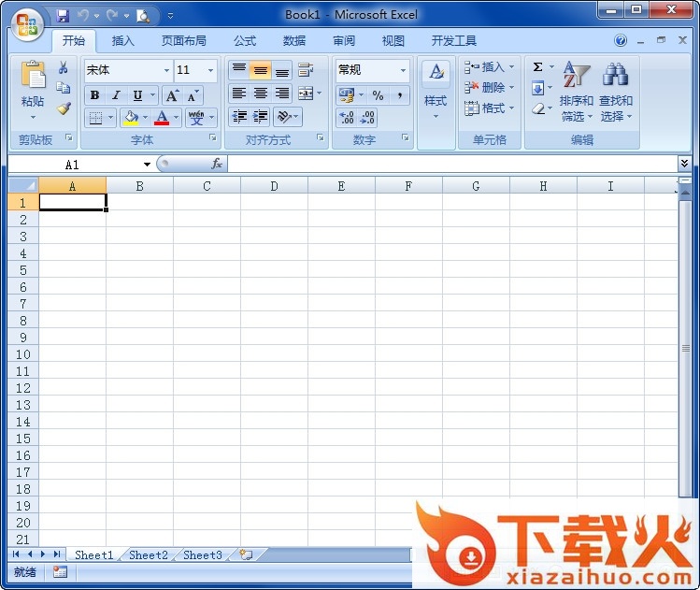Image resolution: width=700 pixels, height=590 pixels.
Task: Open the Office button menu
Action: pos(27,24)
